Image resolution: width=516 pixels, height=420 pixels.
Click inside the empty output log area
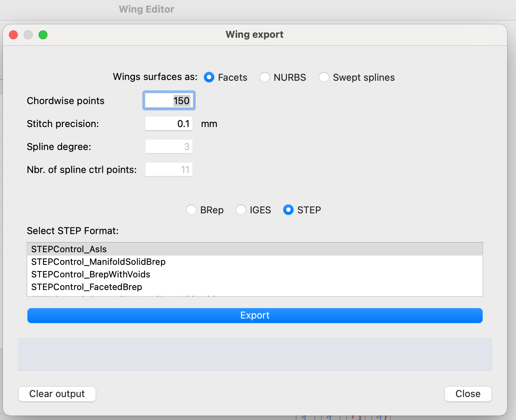(x=255, y=354)
